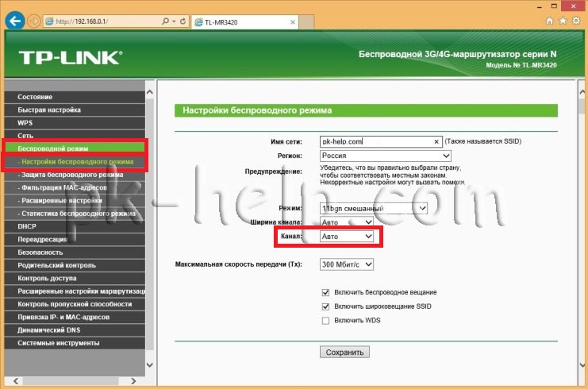Open the Регион dropdown showing Россия

point(385,156)
